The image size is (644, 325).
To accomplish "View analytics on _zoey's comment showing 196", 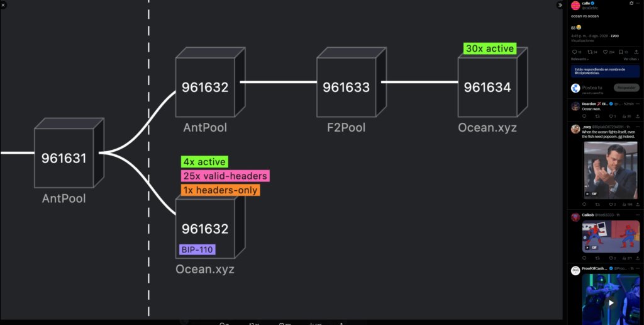I will pos(627,205).
